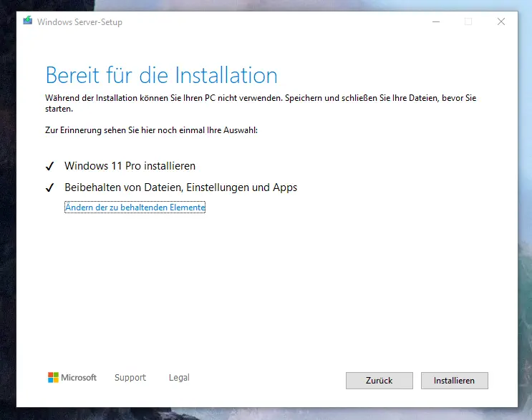
Task: Click checkmark beside 'Beibehalten von Dateien'
Action: (50, 187)
